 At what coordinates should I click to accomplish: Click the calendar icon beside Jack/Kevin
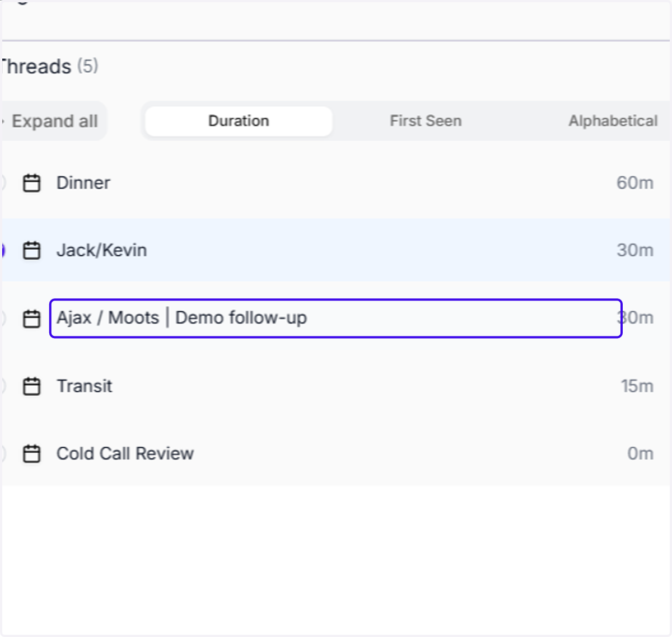[31, 250]
